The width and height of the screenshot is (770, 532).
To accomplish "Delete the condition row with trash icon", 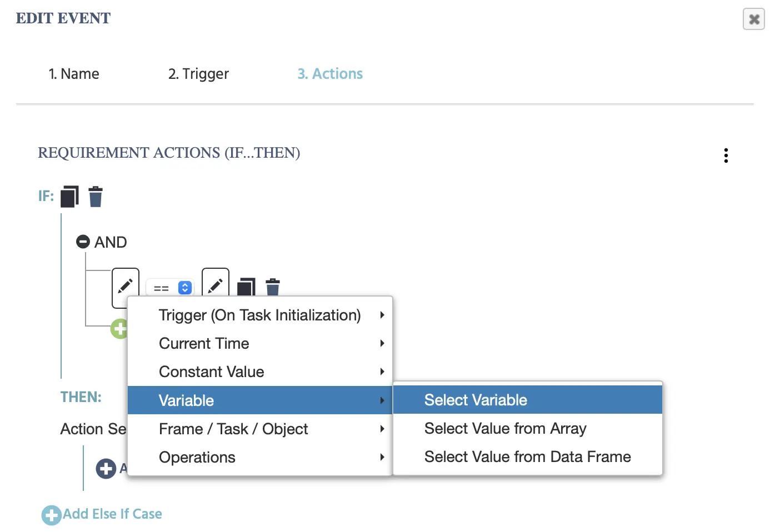I will [273, 287].
